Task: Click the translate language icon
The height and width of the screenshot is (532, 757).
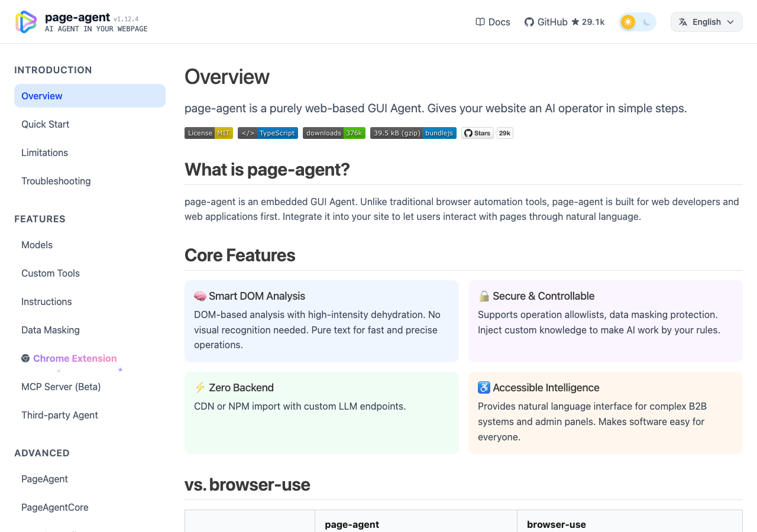Action: tap(683, 22)
